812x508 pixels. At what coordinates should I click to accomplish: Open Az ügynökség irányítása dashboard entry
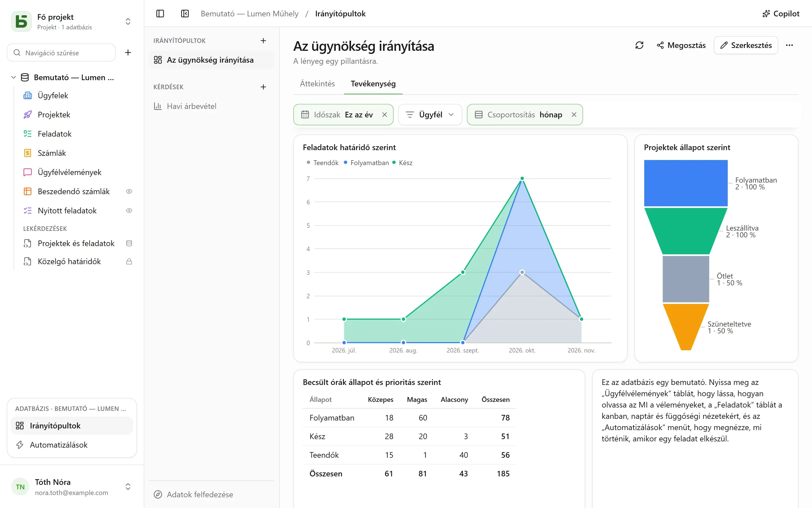[212, 60]
